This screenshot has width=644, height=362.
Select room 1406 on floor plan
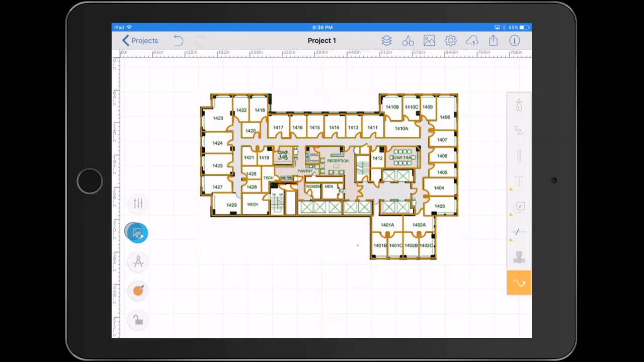(x=442, y=156)
